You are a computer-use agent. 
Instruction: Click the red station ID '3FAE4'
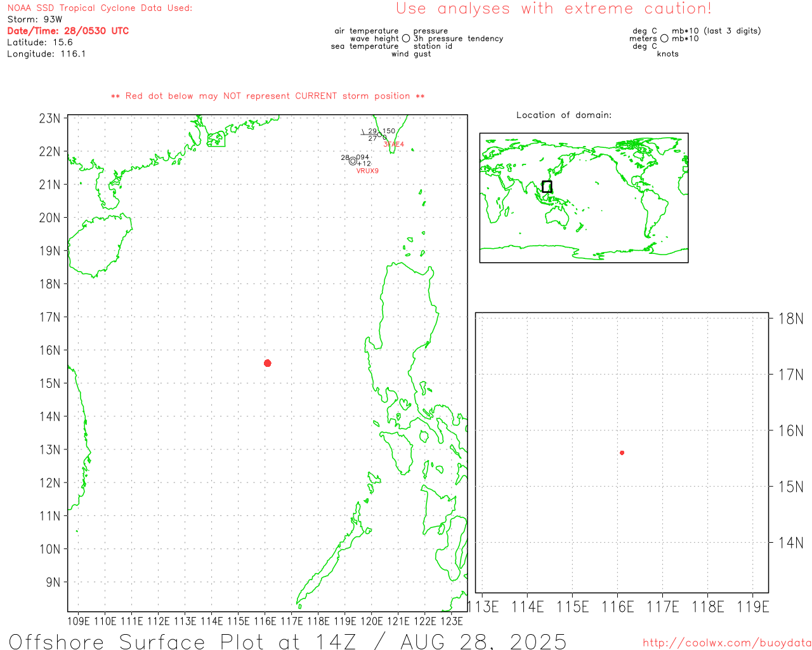[394, 145]
